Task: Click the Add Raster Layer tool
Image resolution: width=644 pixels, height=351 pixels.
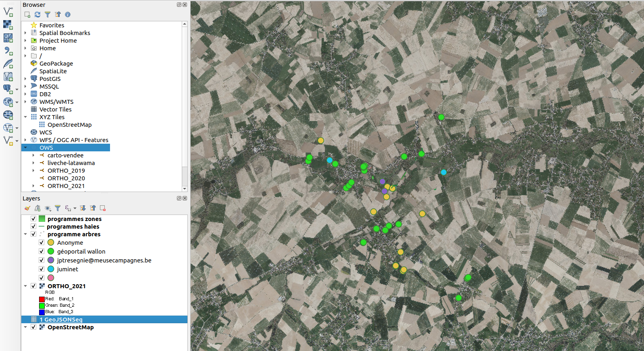Action: 8,25
